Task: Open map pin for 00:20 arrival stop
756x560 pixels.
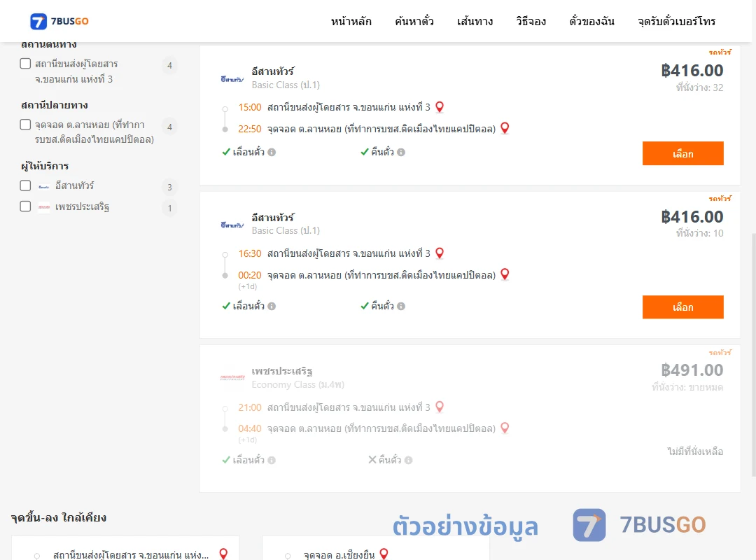Action: (x=505, y=274)
